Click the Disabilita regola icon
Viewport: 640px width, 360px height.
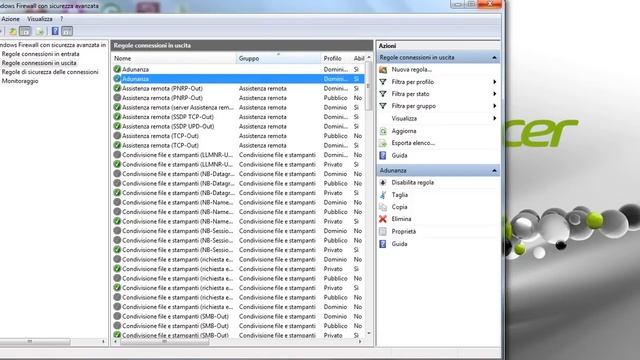pos(383,182)
